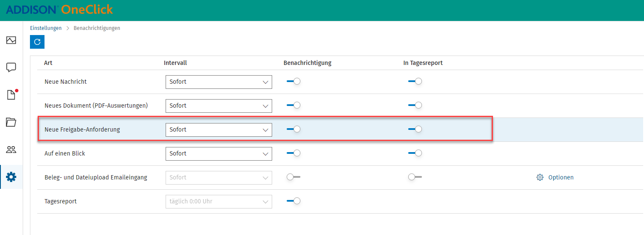Toggle Benachrichtigung for Neue Freigabe-Anforderung
This screenshot has height=235, width=644.
(294, 129)
